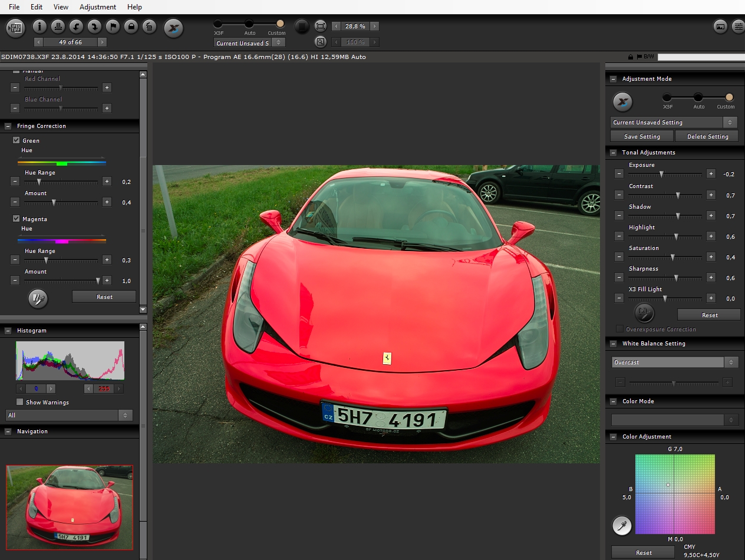
Task: Open the histogram channel 'All' dropdown
Action: click(69, 416)
